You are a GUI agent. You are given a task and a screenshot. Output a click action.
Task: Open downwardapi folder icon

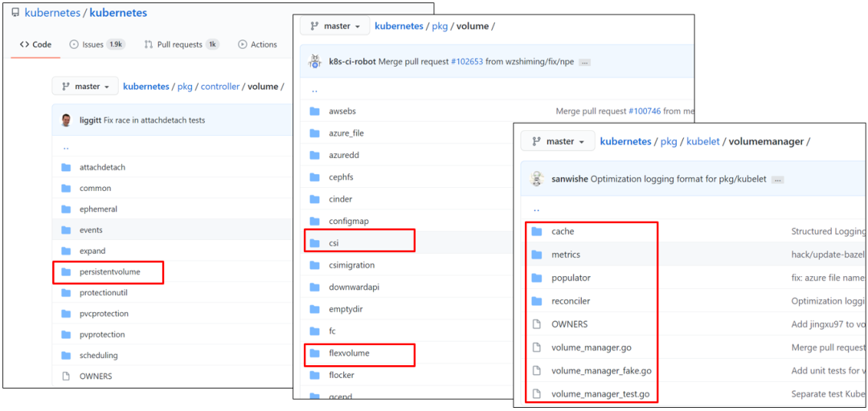(315, 287)
